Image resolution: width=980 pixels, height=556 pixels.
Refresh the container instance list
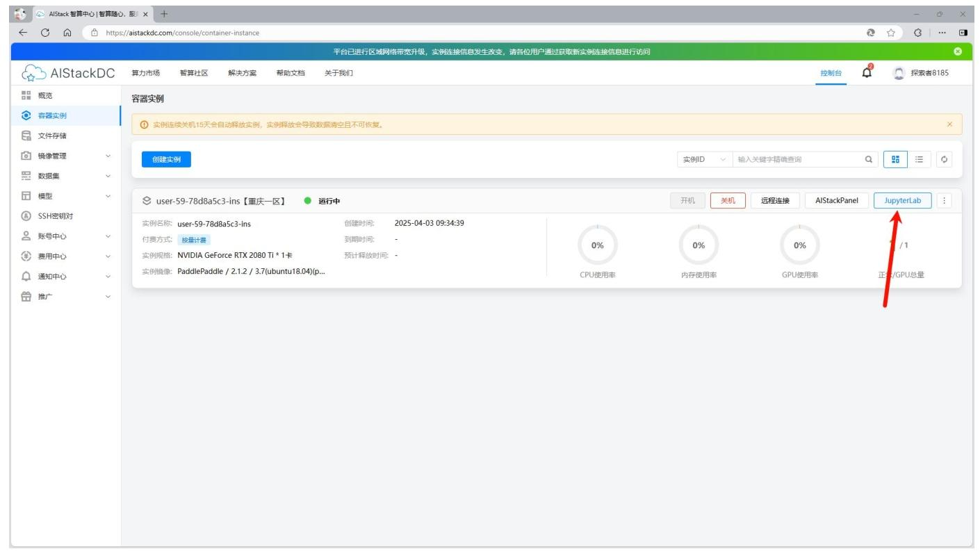click(x=944, y=159)
